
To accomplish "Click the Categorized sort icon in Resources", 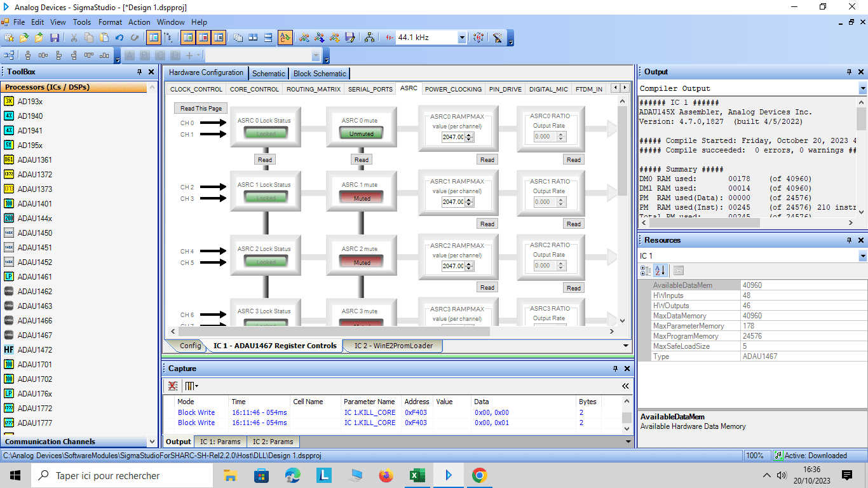I will pos(646,270).
